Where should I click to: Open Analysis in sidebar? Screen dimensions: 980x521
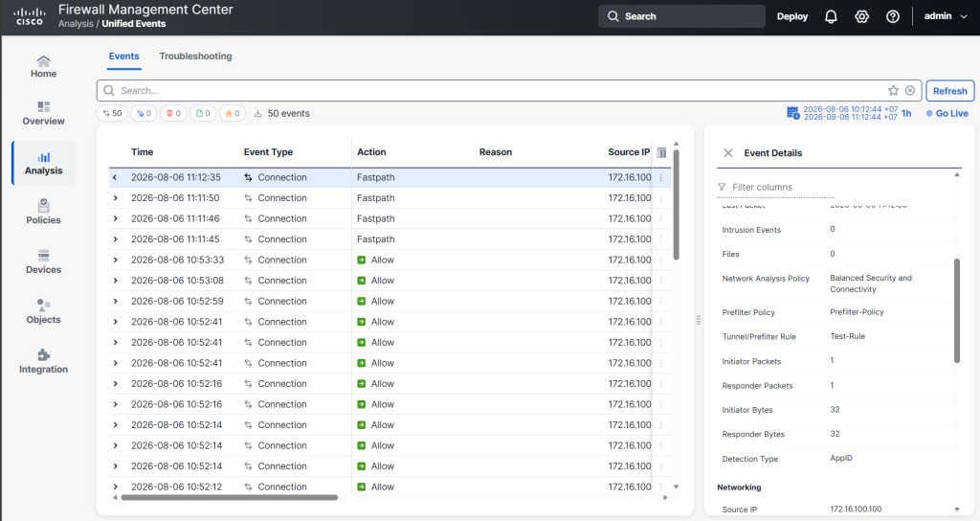tap(44, 163)
